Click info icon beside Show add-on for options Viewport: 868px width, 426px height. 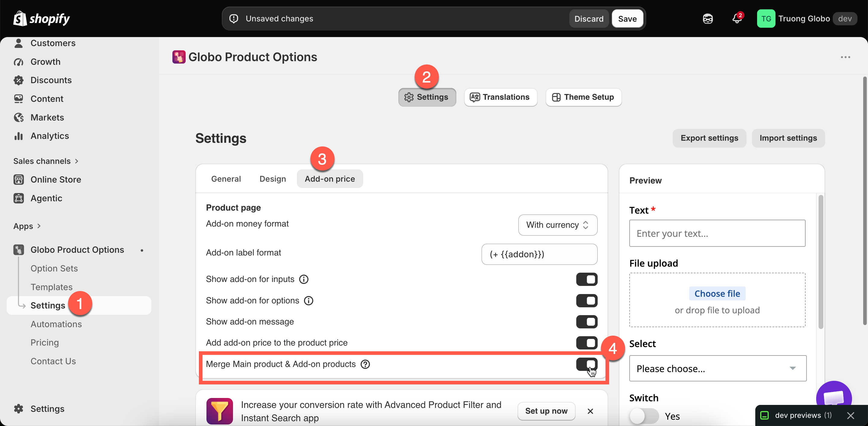pos(308,300)
